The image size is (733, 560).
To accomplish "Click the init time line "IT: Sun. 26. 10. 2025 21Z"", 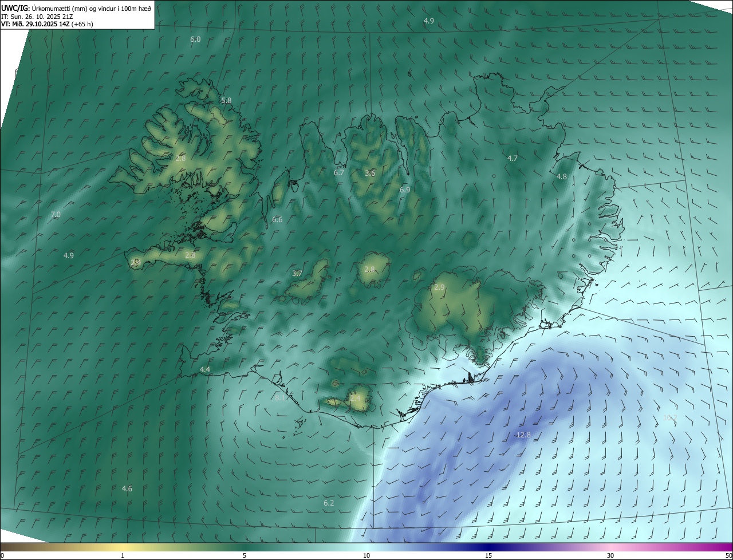I will click(x=37, y=17).
